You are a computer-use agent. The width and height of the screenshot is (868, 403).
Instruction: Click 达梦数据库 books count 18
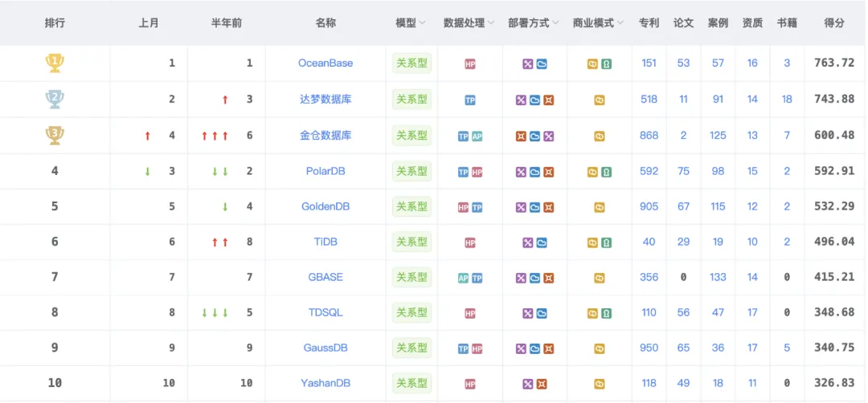[787, 99]
